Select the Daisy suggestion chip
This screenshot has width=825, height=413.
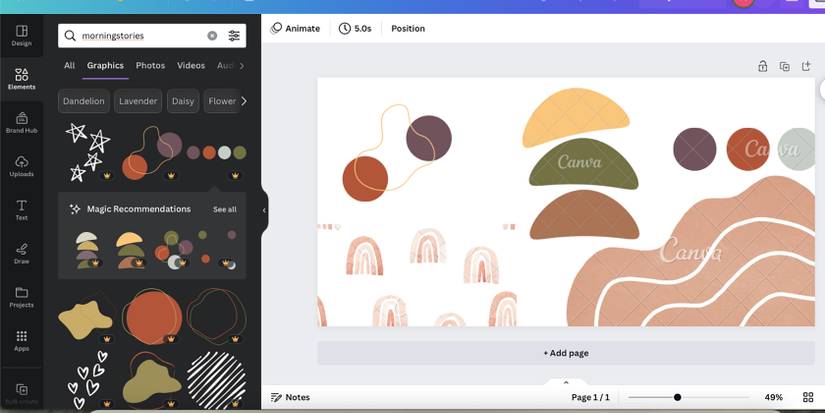183,101
